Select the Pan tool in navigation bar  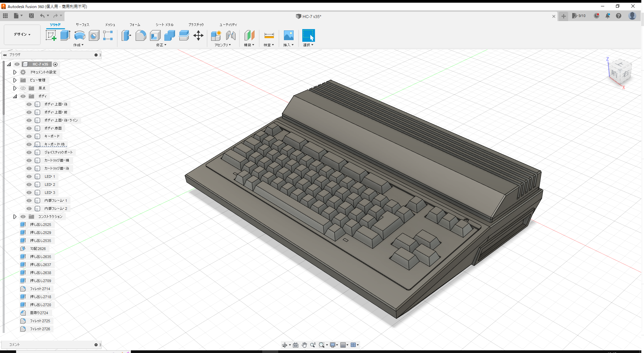(304, 345)
